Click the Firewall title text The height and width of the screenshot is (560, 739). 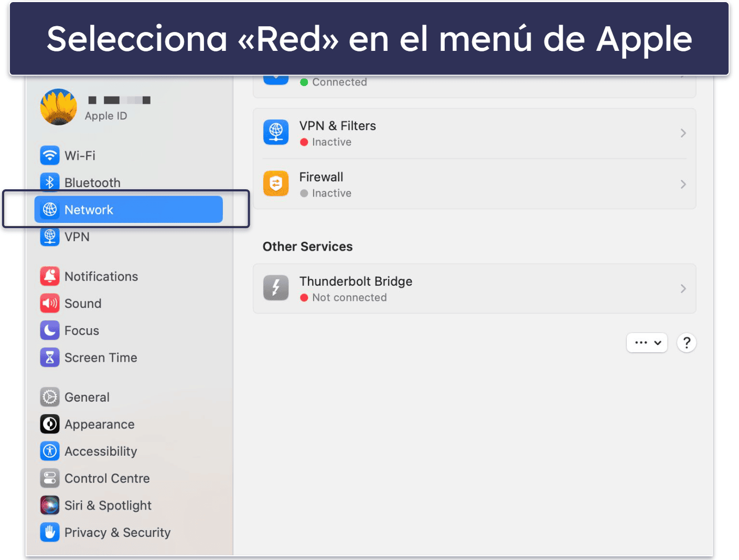(x=321, y=177)
